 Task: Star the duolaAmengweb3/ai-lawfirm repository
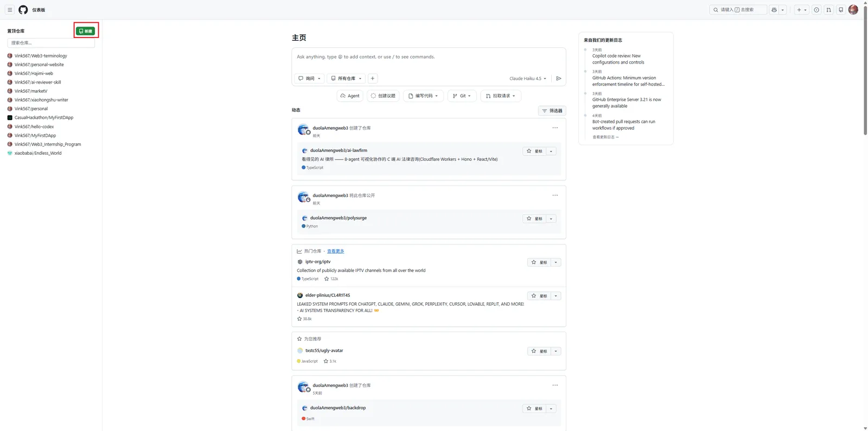[x=534, y=151]
